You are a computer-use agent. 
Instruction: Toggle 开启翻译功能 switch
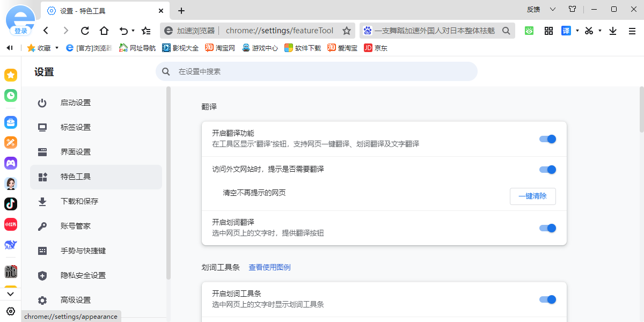click(x=548, y=139)
